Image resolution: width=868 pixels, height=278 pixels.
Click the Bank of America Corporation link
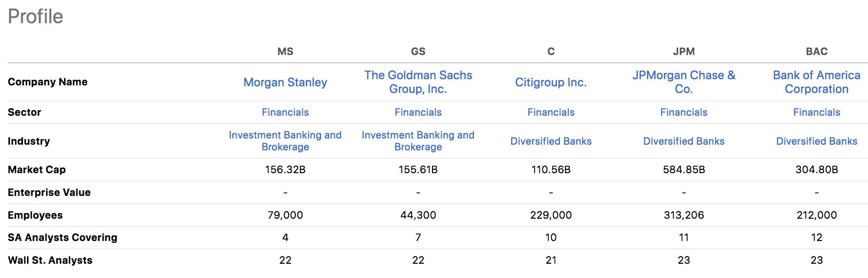tap(816, 82)
